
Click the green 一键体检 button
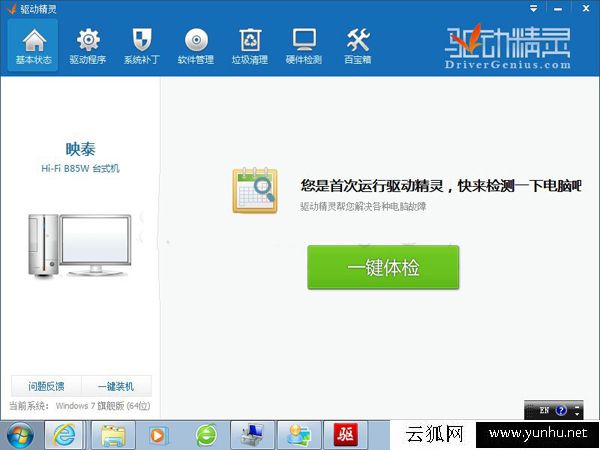tap(383, 267)
